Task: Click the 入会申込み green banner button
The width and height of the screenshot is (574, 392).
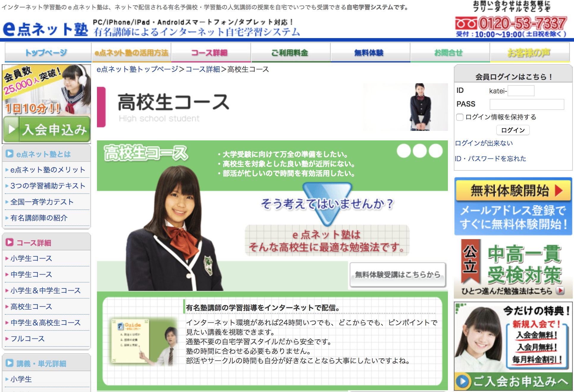Action: point(47,129)
